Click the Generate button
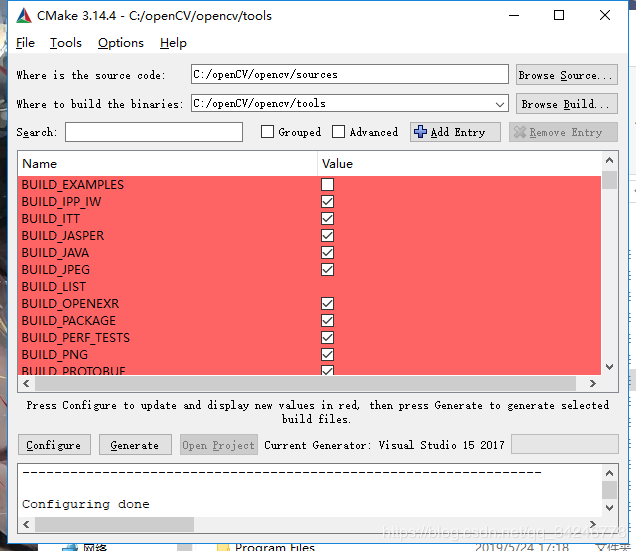Viewport: 636px width, 551px height. [x=135, y=445]
